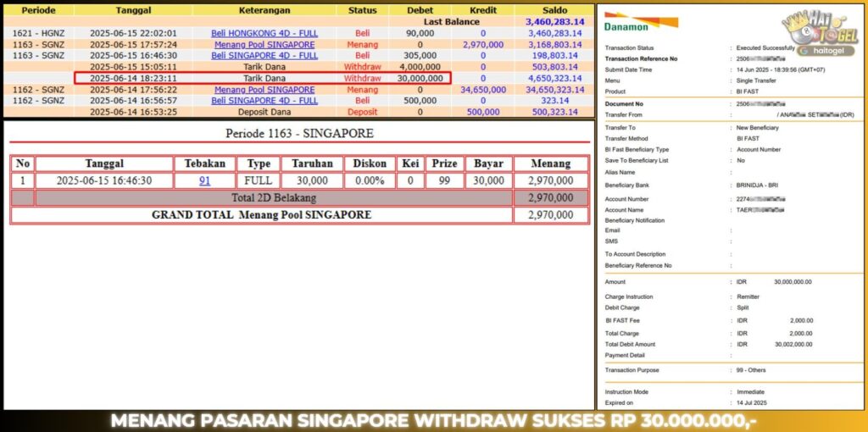Select saldo value 34,650,323.14

(555, 90)
